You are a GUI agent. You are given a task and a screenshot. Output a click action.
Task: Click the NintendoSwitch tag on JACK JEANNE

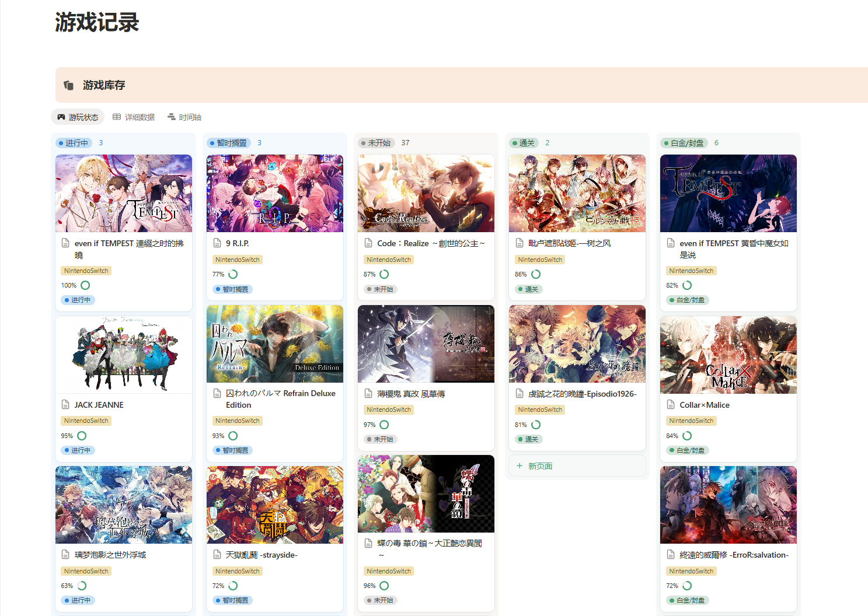point(86,421)
